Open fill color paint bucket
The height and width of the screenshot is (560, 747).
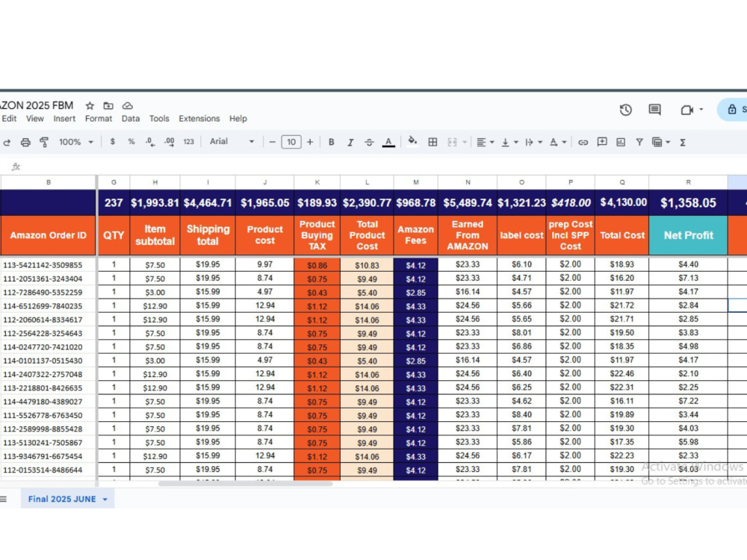tap(412, 141)
